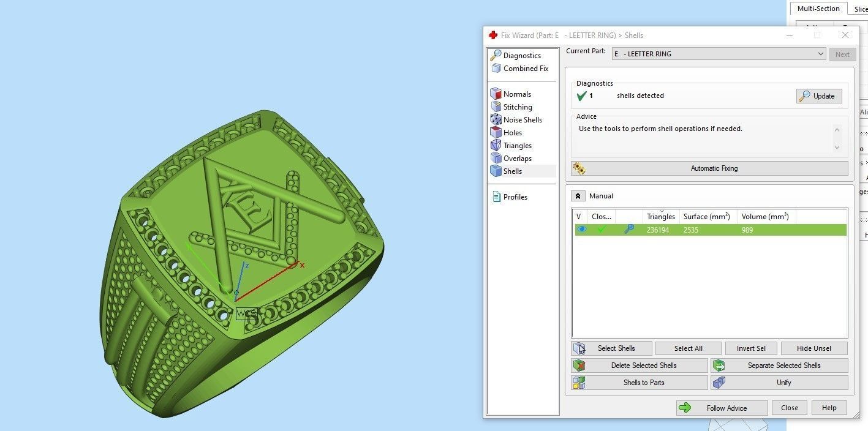Click the triangle count 236194 cell
The width and height of the screenshot is (868, 431).
click(658, 230)
